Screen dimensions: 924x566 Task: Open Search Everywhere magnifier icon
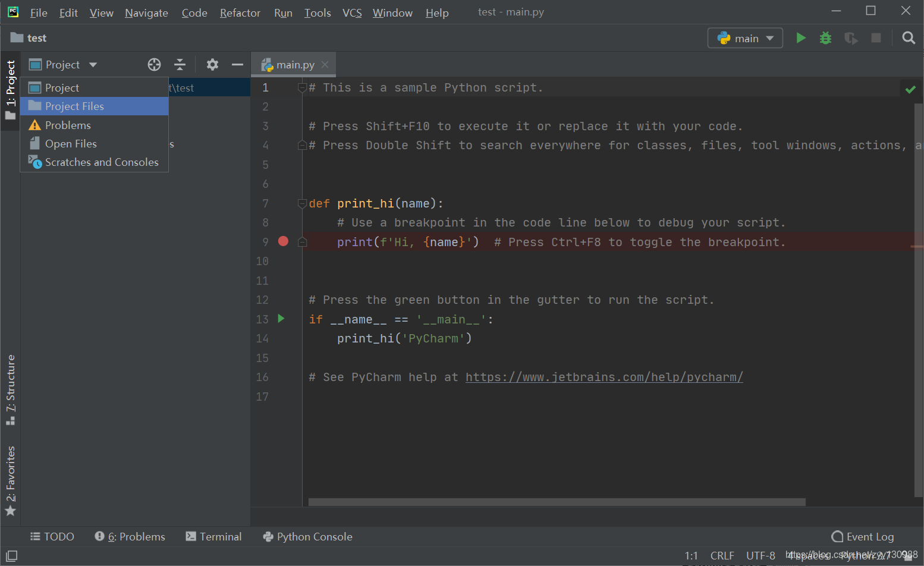[909, 38]
